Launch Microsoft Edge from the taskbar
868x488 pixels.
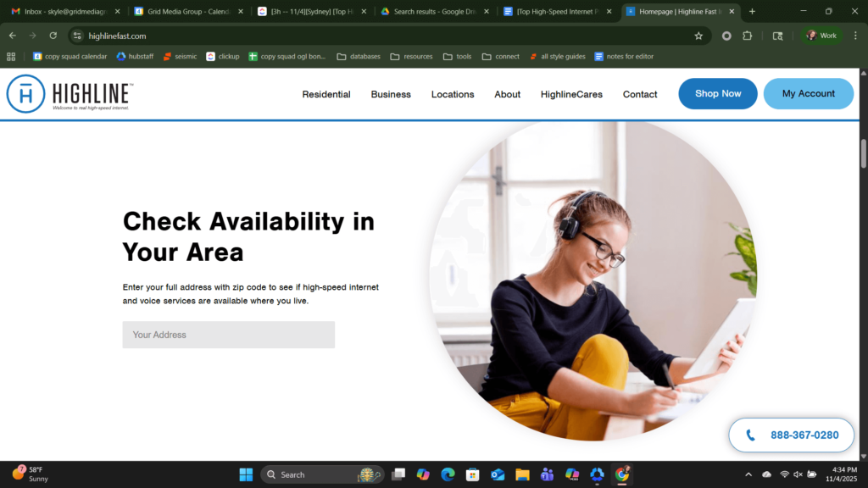pos(448,474)
